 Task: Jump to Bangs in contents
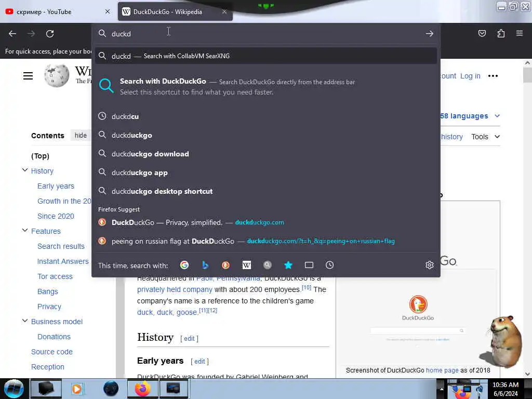pos(47,291)
